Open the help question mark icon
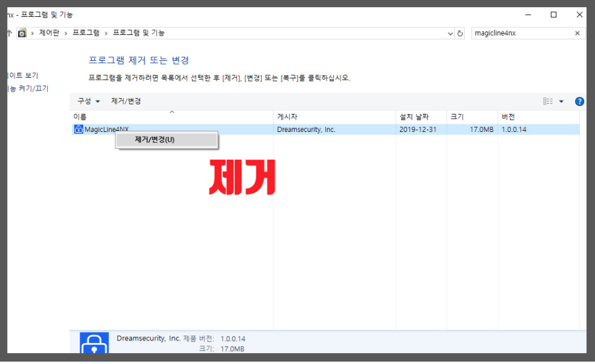Image resolution: width=595 pixels, height=364 pixels. 579,101
